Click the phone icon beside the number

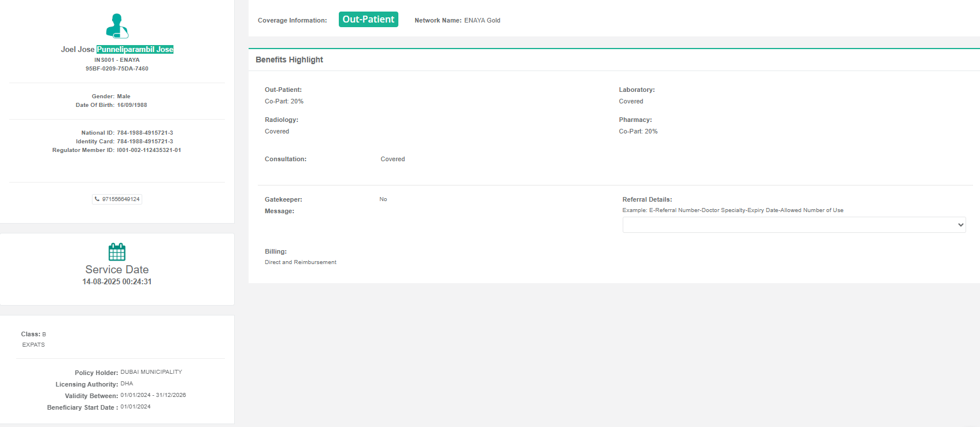click(x=97, y=199)
